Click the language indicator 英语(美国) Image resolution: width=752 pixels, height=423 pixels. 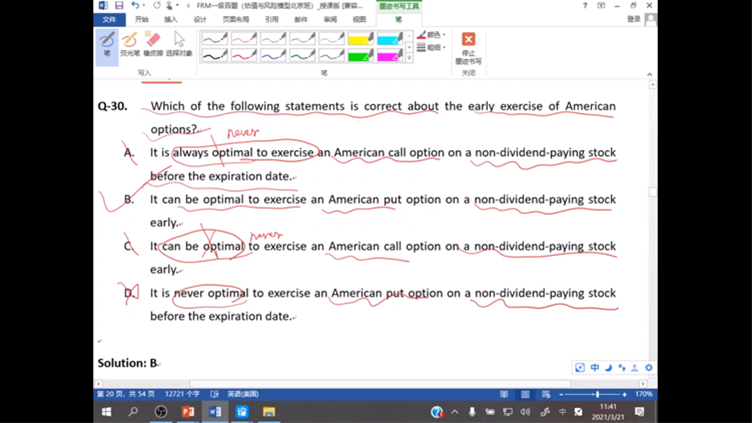tap(243, 394)
